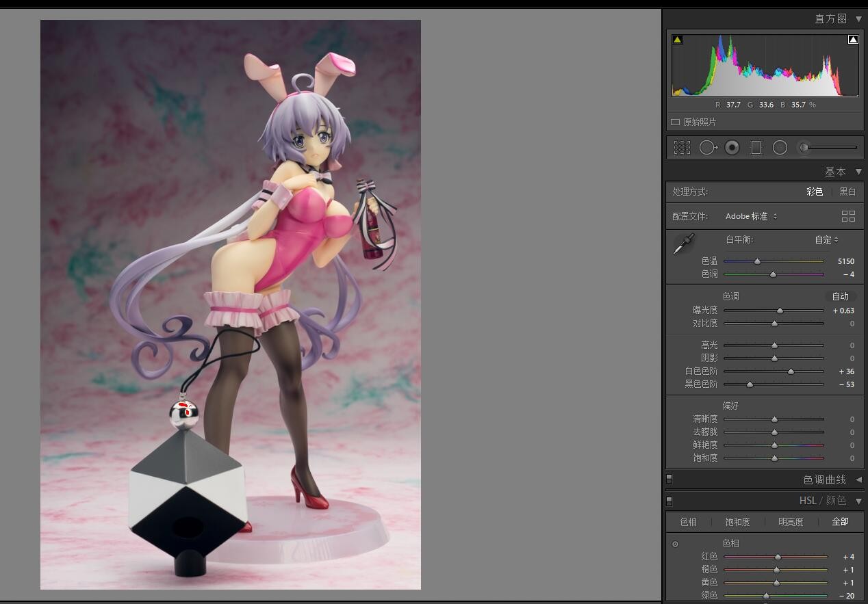Pick the Radial Filter tool
The width and height of the screenshot is (868, 604).
click(780, 147)
